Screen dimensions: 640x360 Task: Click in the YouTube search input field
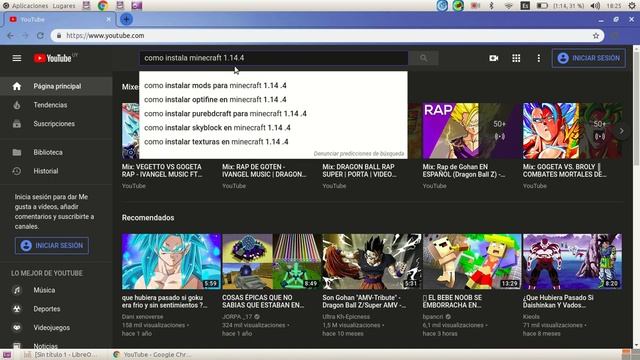pos(273,58)
